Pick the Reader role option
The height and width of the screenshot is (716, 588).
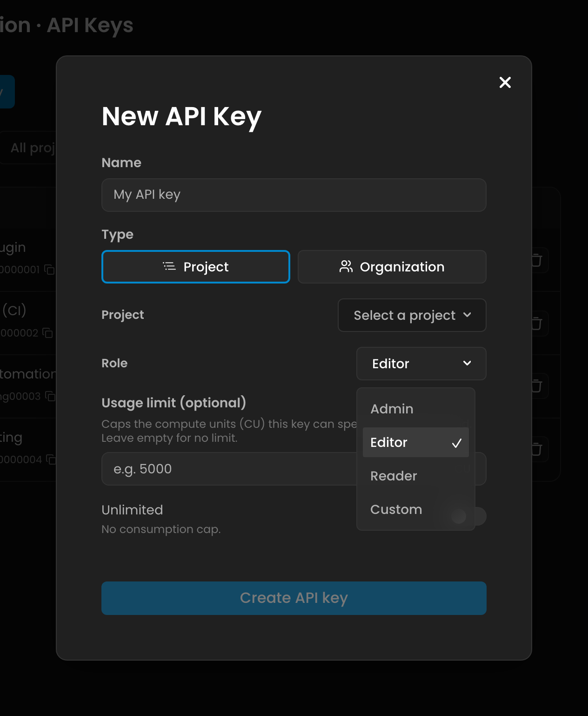[416, 476]
